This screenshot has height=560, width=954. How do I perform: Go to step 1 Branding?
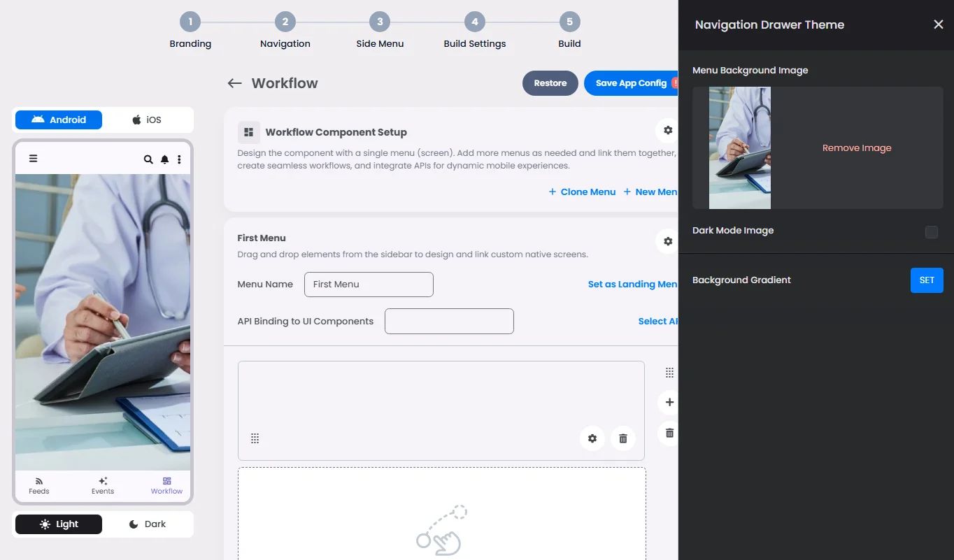pos(190,31)
